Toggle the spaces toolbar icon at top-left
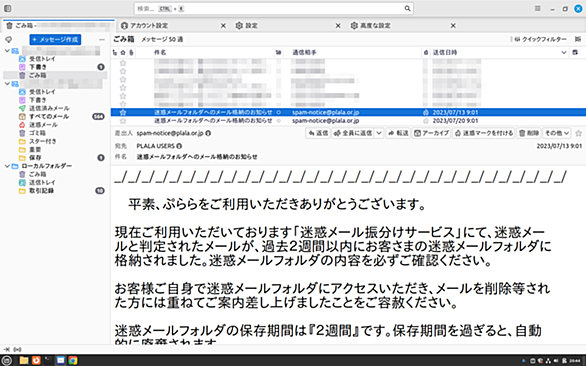586x366 pixels. click(7, 8)
